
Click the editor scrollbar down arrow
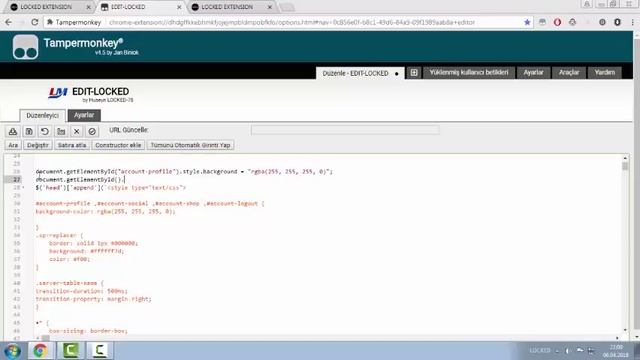point(625,330)
